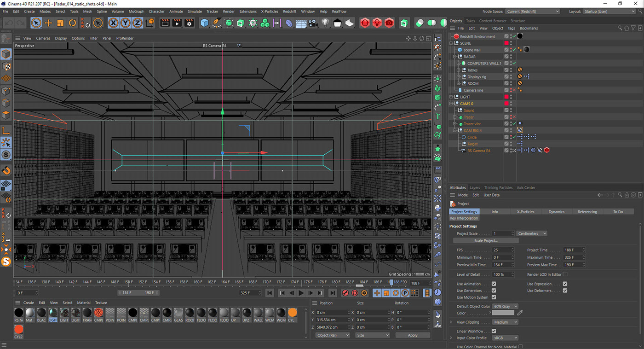
Task: Enable Render LOD in Editor checkbox
Action: 565,274
